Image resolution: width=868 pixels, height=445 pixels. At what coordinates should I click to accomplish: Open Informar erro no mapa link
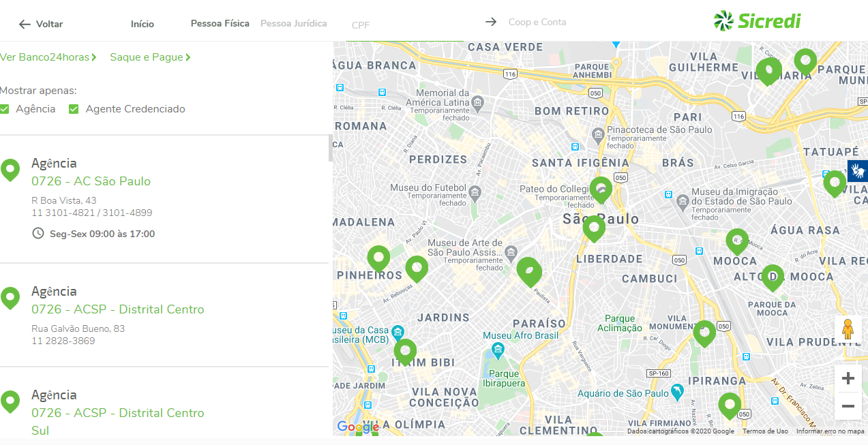point(830,431)
